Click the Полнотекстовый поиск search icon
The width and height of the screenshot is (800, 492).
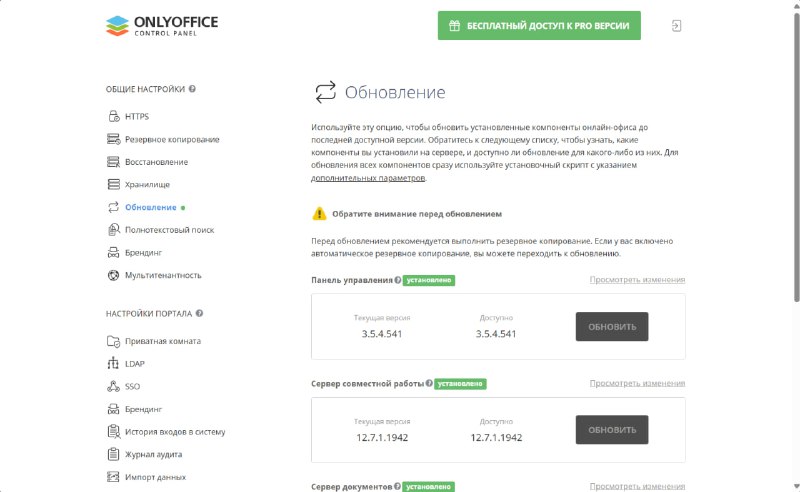click(x=113, y=230)
